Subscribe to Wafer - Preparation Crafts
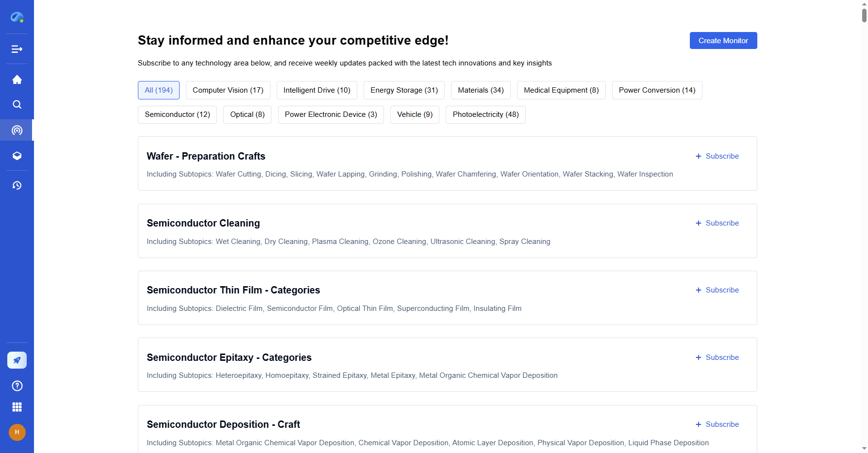This screenshot has height=453, width=868. pyautogui.click(x=717, y=156)
